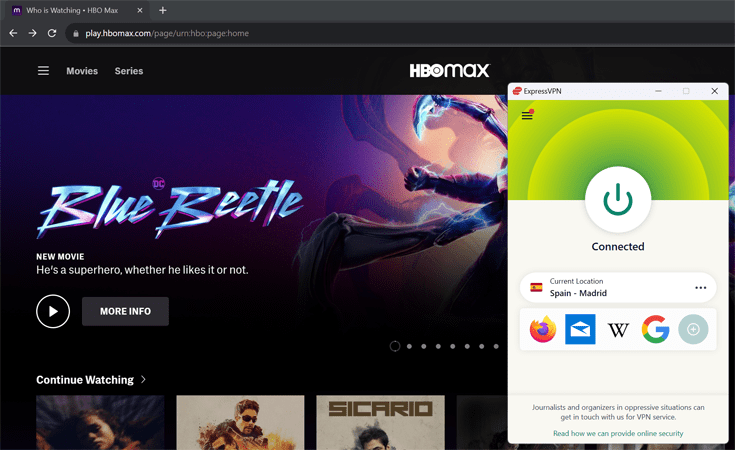Close the HBO Max browser tab
This screenshot has width=735, height=450.
(x=140, y=10)
